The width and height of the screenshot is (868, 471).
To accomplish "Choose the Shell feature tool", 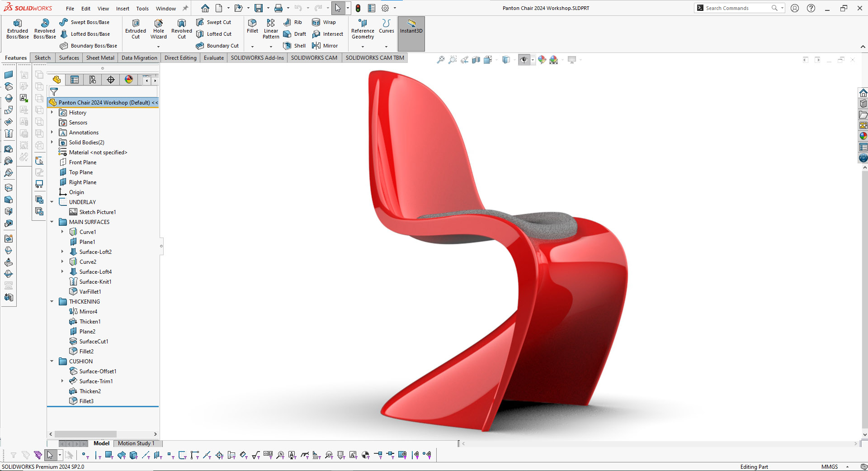I will [294, 46].
